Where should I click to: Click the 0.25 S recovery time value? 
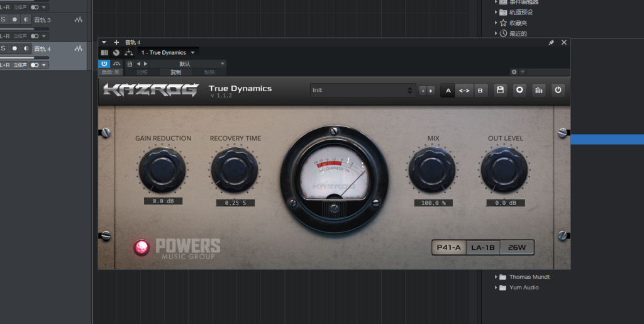(x=235, y=203)
